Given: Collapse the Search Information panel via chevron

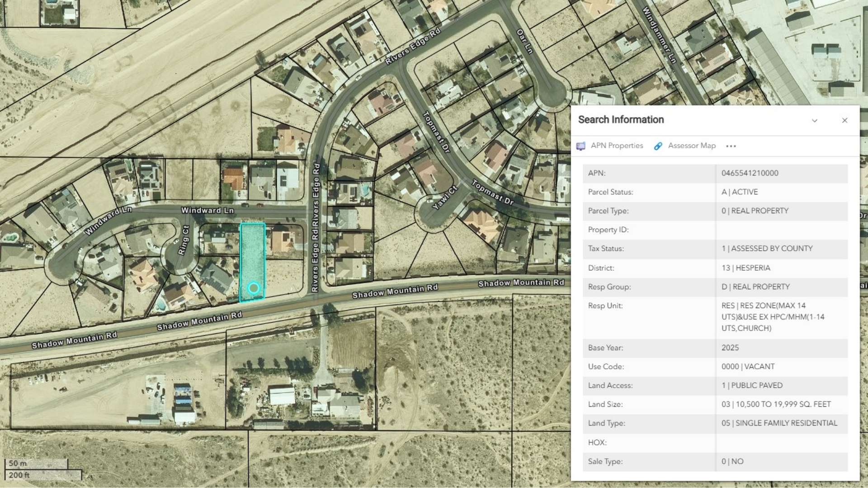Looking at the screenshot, I should (814, 120).
